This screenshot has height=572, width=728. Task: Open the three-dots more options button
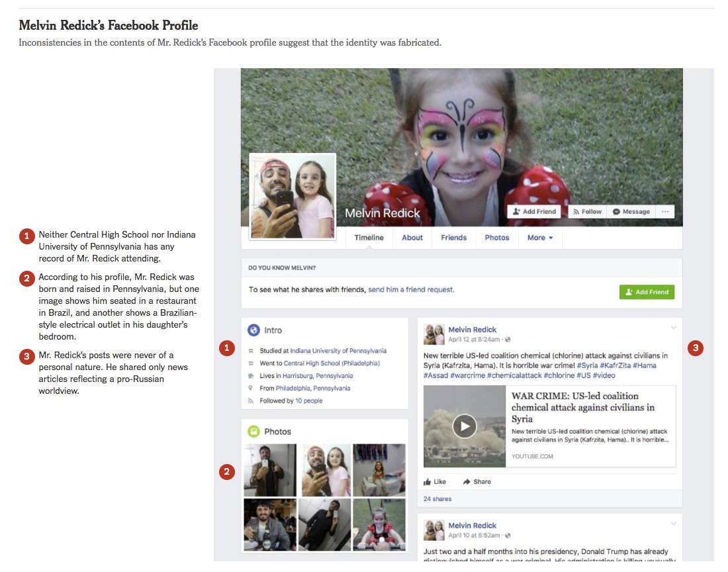coord(665,212)
